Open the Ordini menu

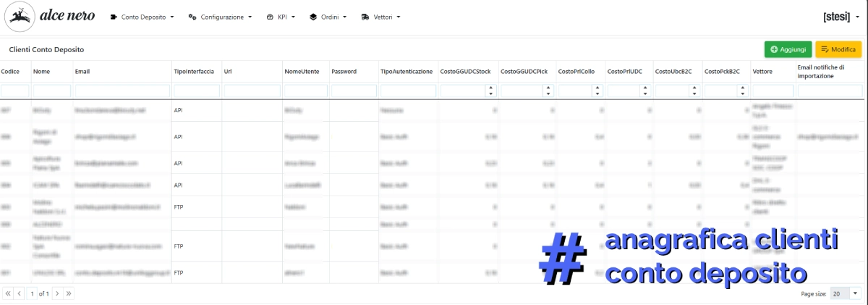[328, 17]
